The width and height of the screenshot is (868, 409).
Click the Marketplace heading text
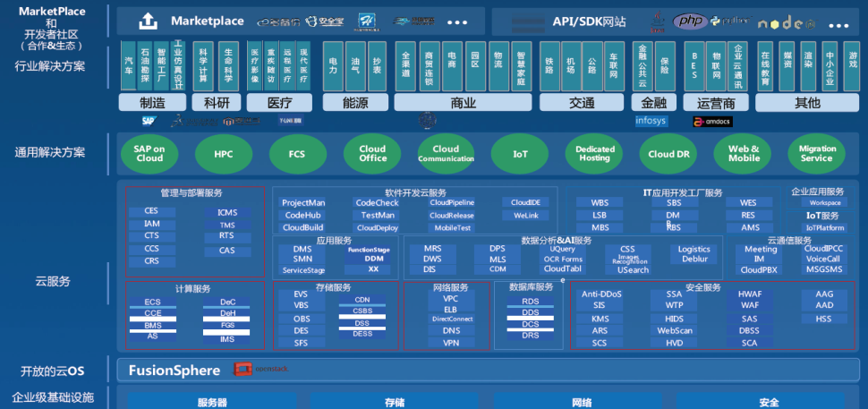point(207,21)
